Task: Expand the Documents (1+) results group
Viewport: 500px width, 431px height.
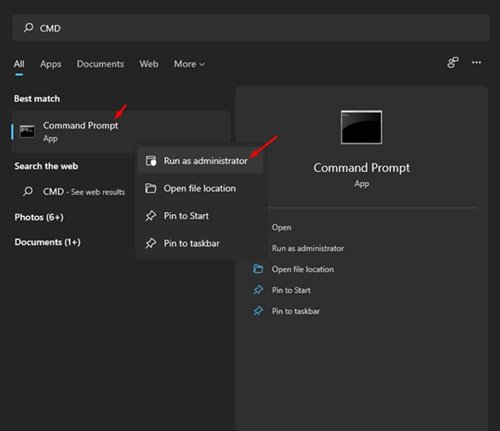Action: [47, 242]
